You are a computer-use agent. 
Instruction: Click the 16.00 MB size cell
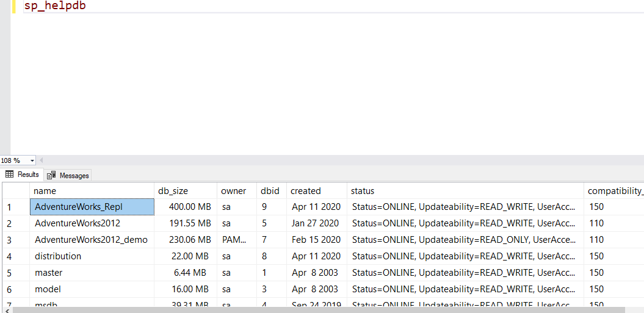tap(186, 289)
